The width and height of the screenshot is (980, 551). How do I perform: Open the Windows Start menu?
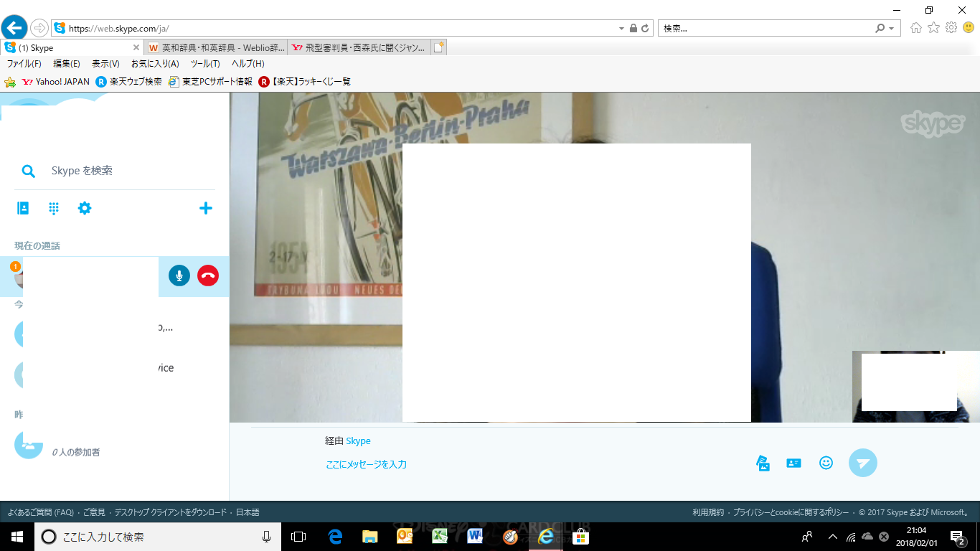[17, 537]
